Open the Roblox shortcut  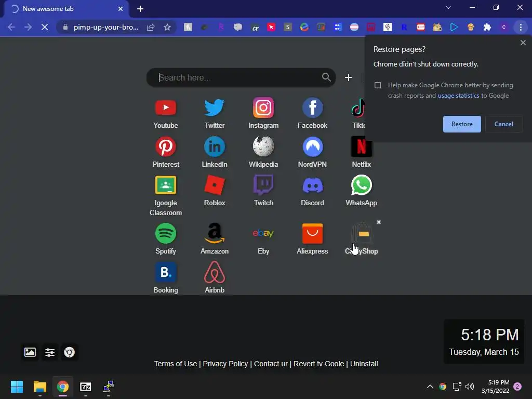point(215,191)
